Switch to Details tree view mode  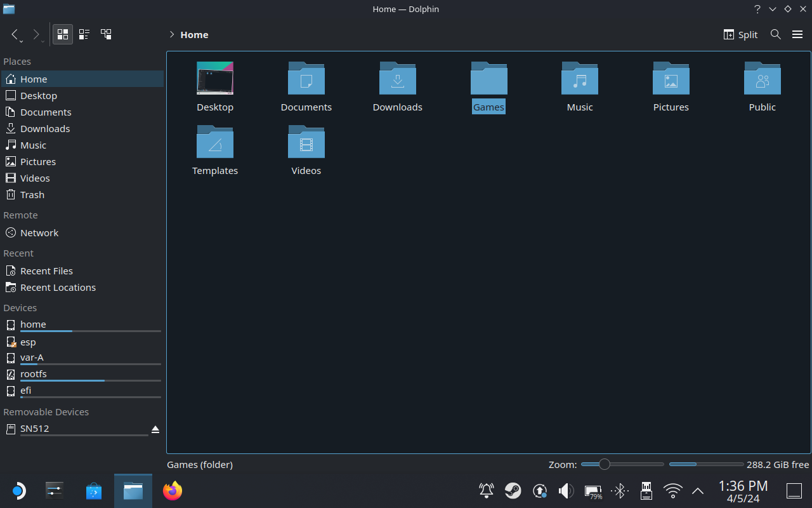[106, 34]
